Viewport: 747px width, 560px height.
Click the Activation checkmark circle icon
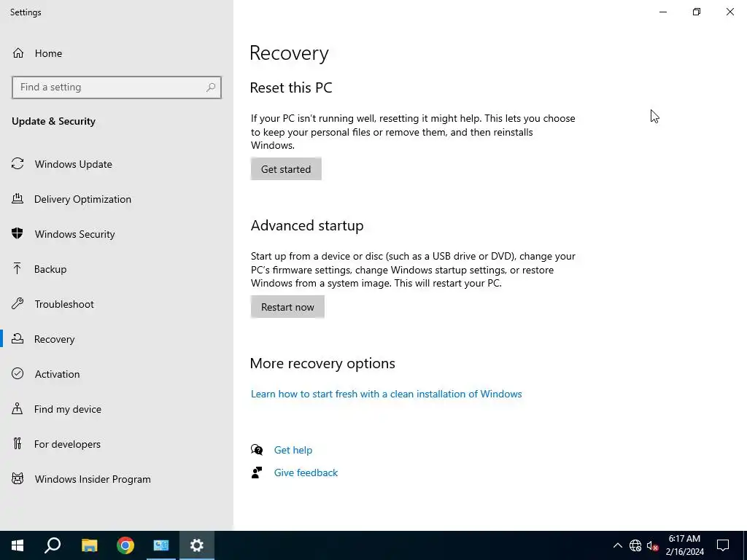[x=18, y=373]
